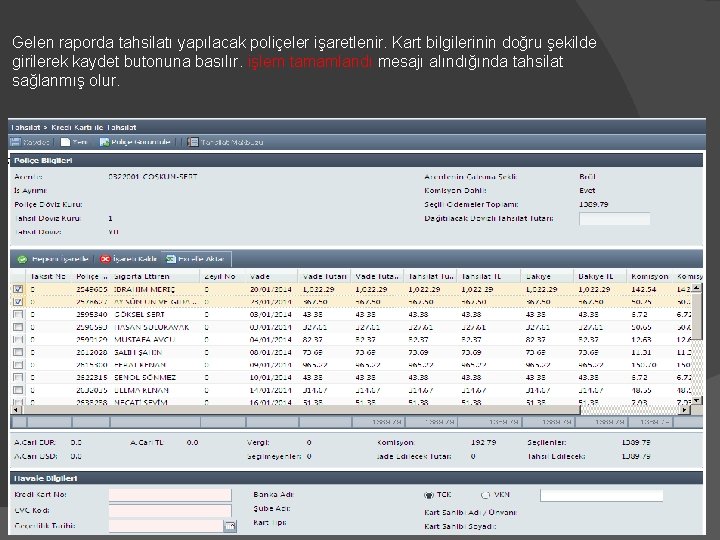Click the Vade Tutarı column header
Screen dimensions: 720x540
(325, 276)
